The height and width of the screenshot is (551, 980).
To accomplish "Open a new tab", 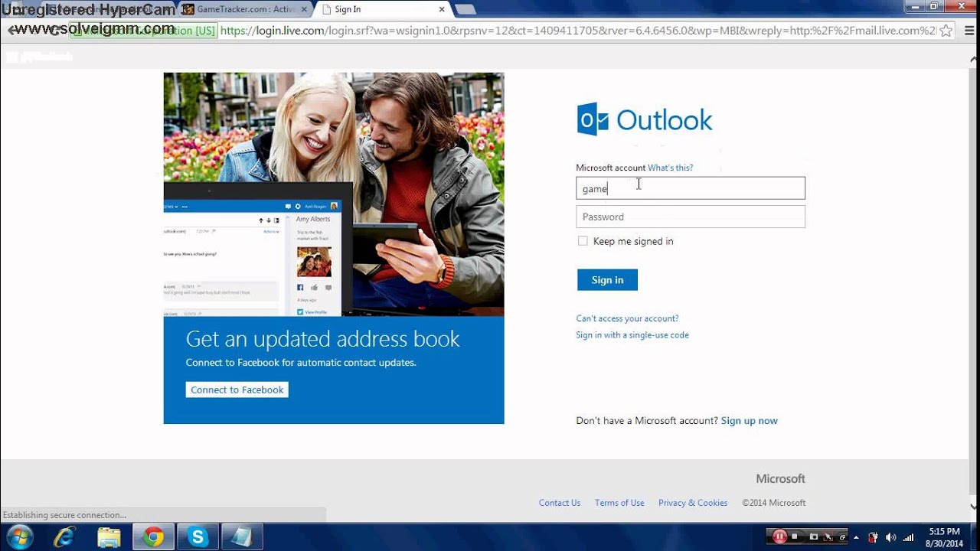I will click(465, 10).
